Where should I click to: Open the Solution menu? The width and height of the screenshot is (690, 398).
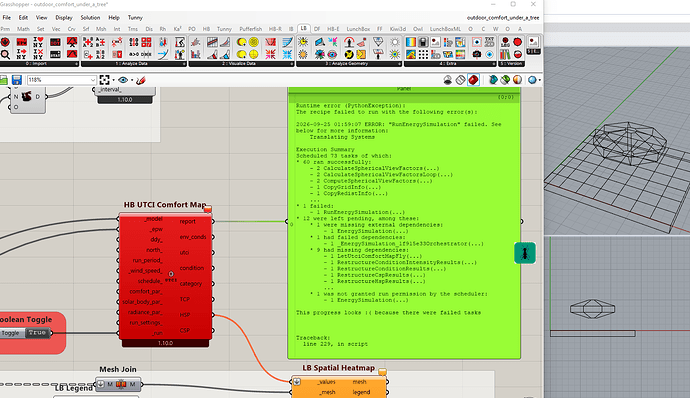coord(90,18)
